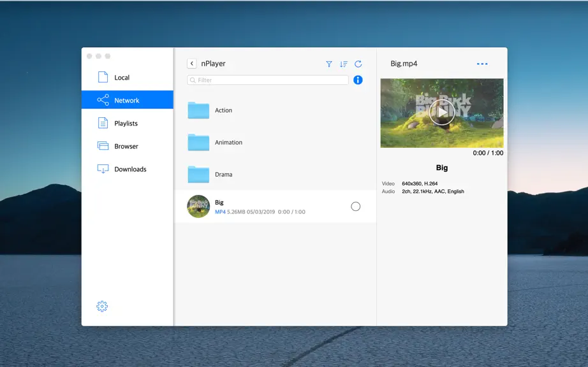Viewport: 588px width, 367px height.
Task: Select Network in the sidebar
Action: pos(128,100)
